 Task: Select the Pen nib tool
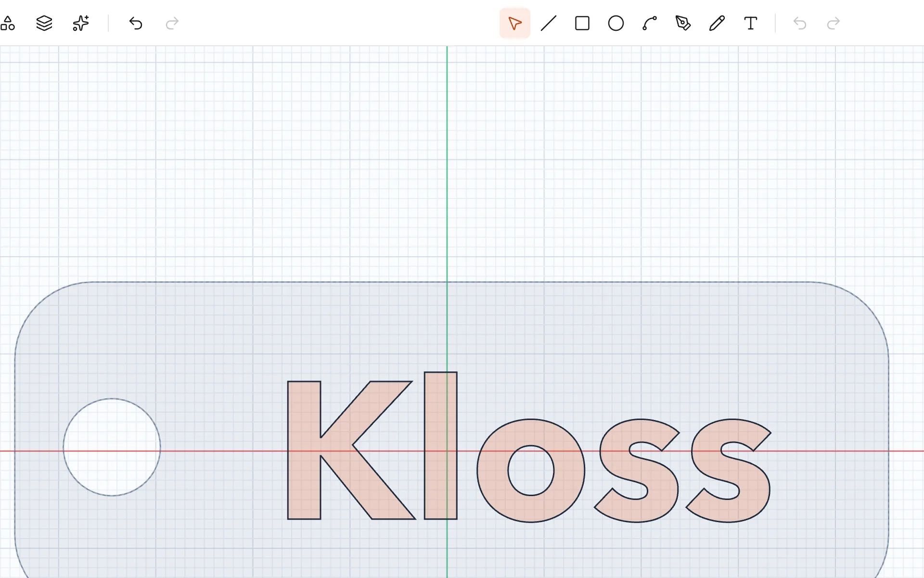(683, 23)
